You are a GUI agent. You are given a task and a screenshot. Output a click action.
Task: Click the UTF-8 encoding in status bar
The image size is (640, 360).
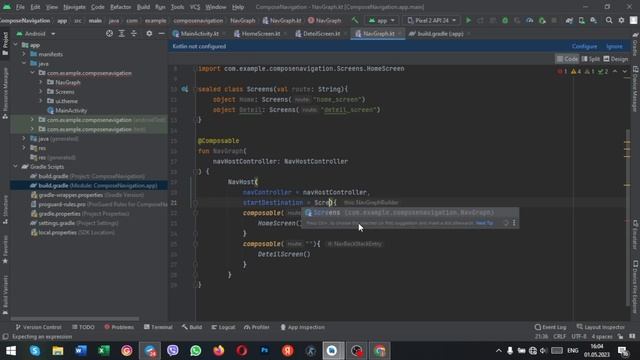[579, 337]
